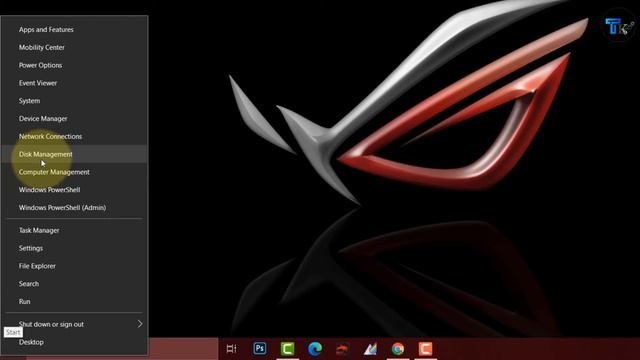This screenshot has height=360, width=640.
Task: Open Apps and Features
Action: (74, 29)
